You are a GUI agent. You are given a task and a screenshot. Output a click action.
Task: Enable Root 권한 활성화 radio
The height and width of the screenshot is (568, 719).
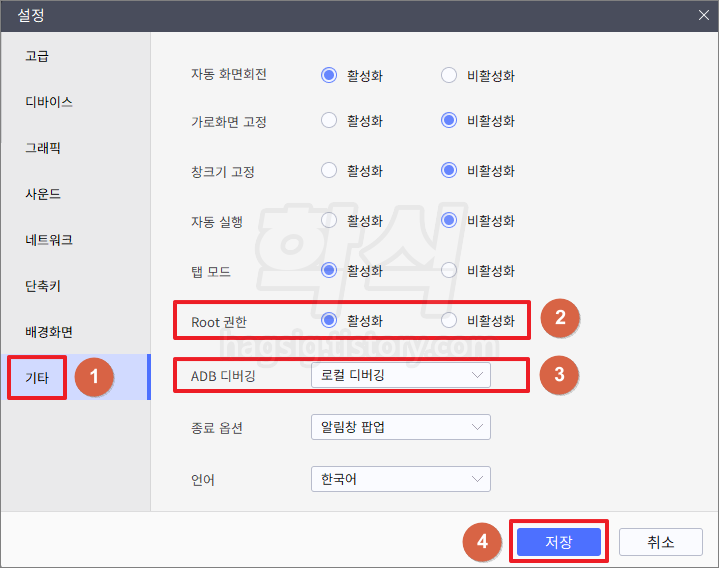pyautogui.click(x=329, y=320)
